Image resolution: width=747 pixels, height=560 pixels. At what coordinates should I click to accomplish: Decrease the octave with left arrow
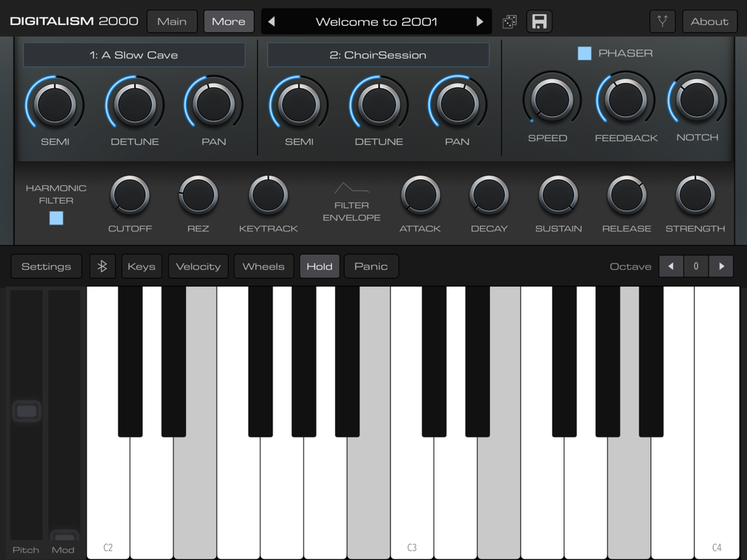[x=671, y=266]
